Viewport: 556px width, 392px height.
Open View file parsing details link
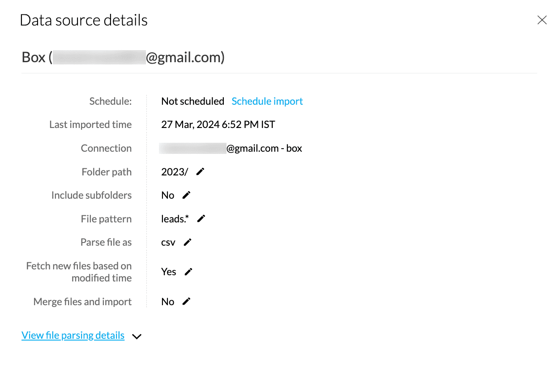(73, 336)
